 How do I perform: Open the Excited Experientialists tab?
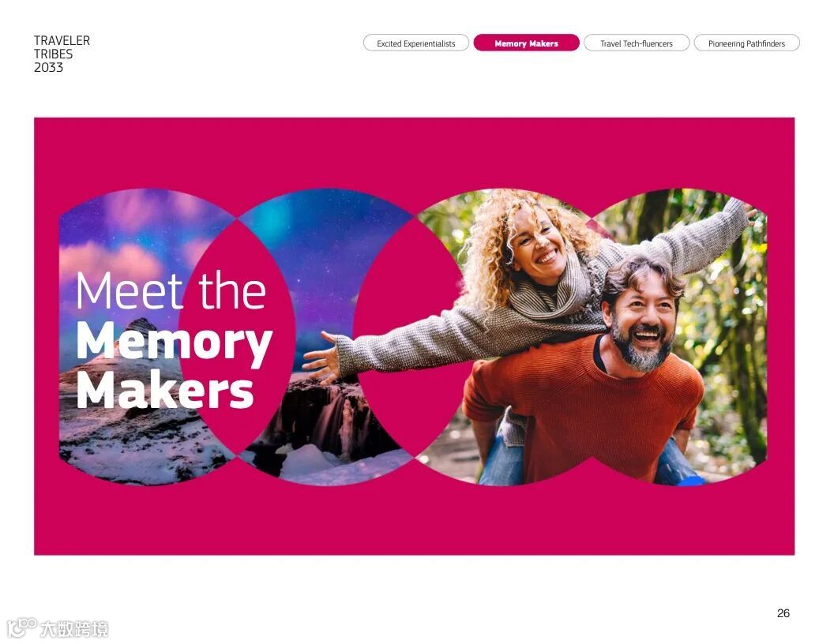(416, 43)
